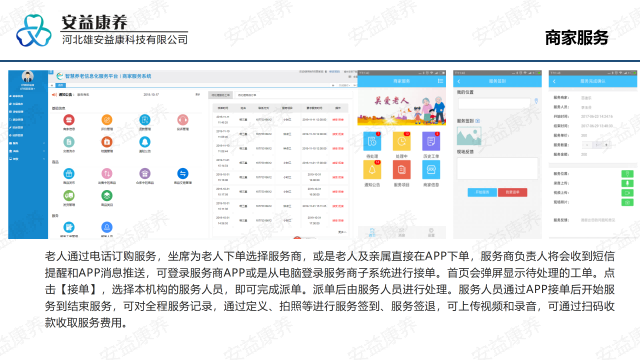This screenshot has width=640, height=360.
Task: Tap the yellow clock tile in mobile app
Action: tap(402, 142)
